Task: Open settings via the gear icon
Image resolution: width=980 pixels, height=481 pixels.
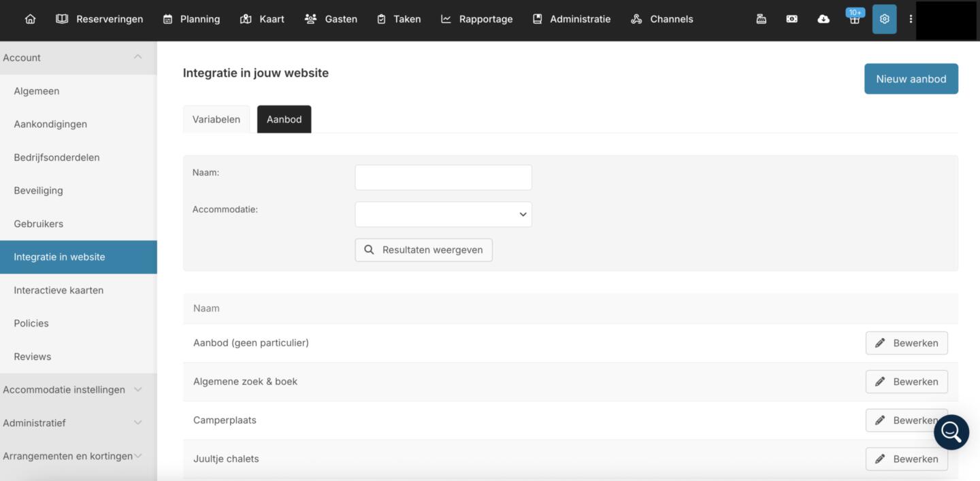Action: (884, 19)
